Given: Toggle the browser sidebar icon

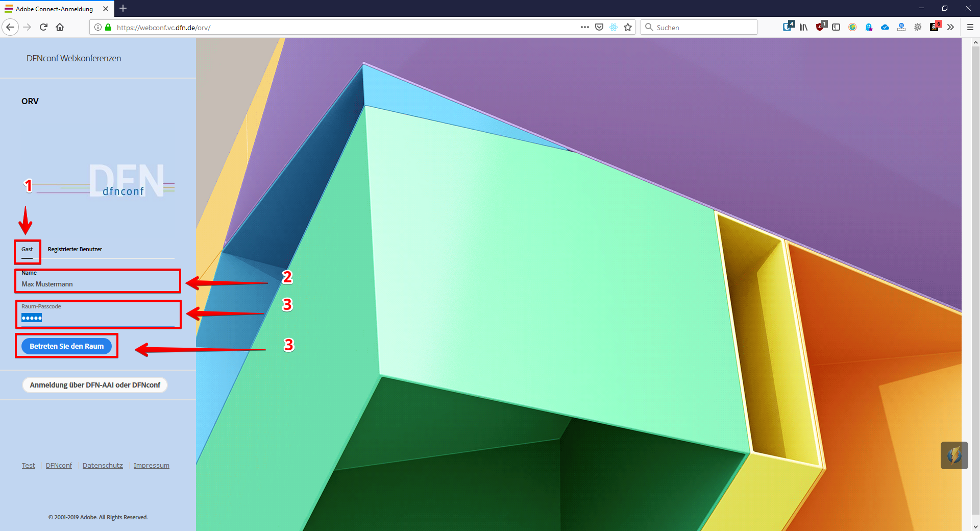Looking at the screenshot, I should (836, 27).
